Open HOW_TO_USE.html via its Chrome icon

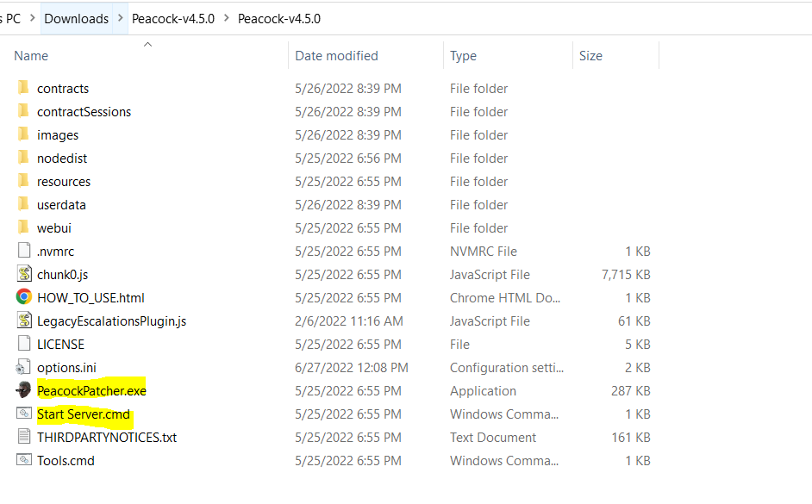click(x=25, y=297)
